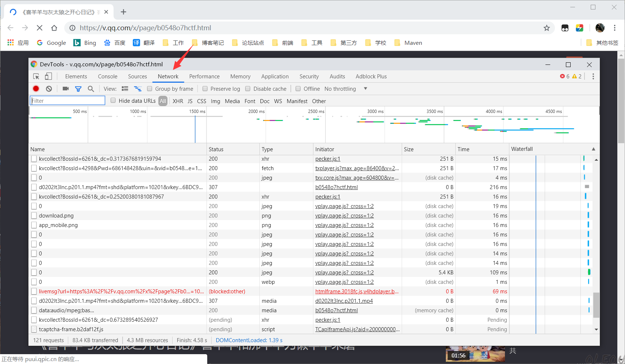Click the colorful square extension icon
This screenshot has height=364, width=625.
[579, 28]
